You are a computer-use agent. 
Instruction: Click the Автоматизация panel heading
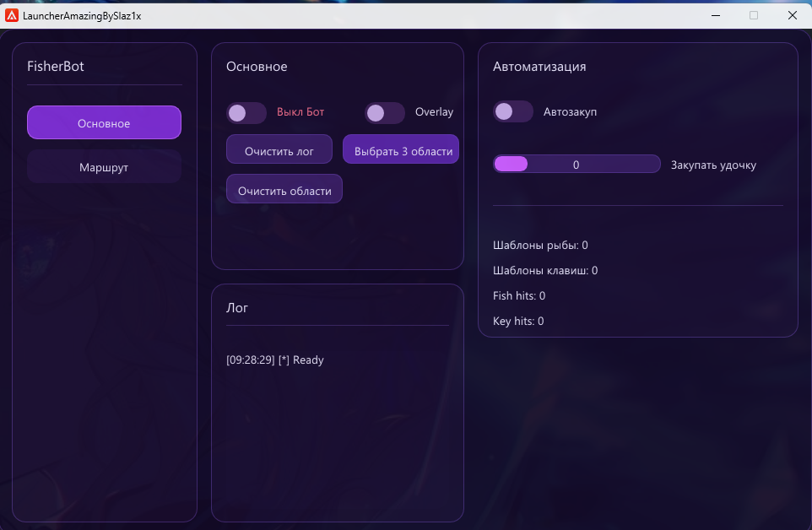(x=539, y=67)
